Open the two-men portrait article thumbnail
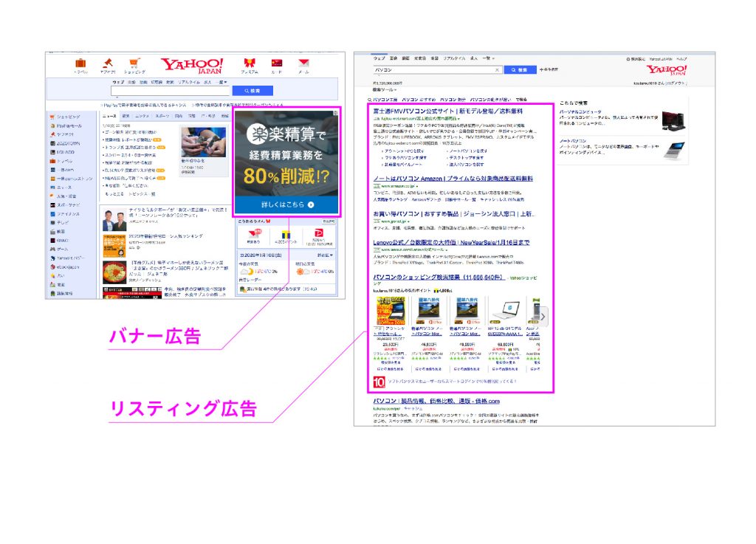 pyautogui.click(x=114, y=220)
